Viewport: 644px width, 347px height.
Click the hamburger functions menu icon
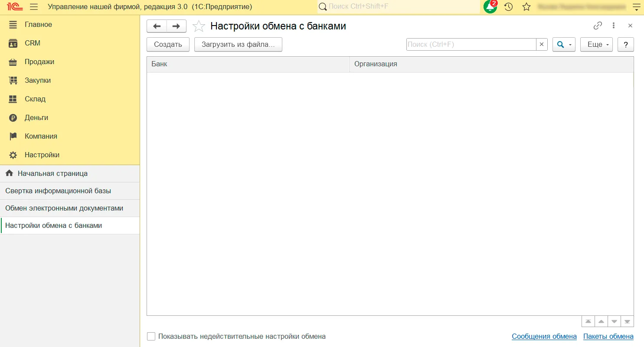point(34,7)
